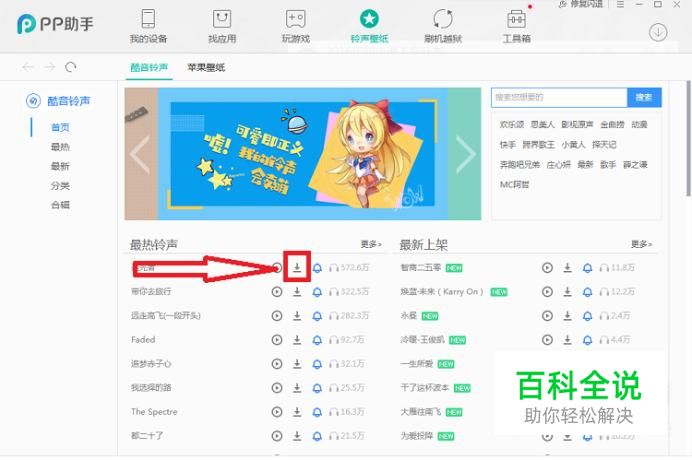Select 最热 in the sidebar
The width and height of the screenshot is (692, 460).
pyautogui.click(x=60, y=147)
